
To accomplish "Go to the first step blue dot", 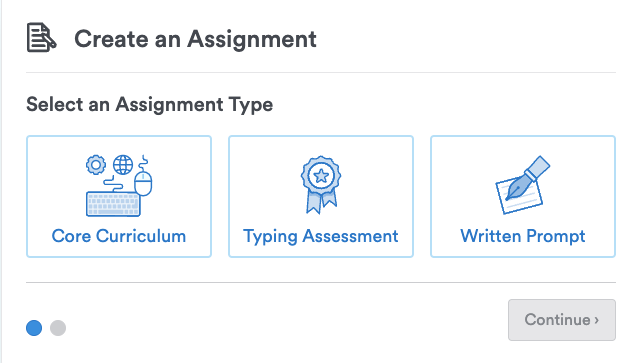I will click(x=34, y=328).
